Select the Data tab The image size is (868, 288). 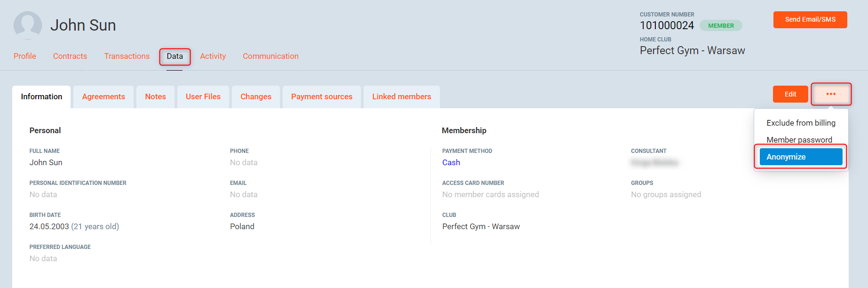pyautogui.click(x=175, y=56)
